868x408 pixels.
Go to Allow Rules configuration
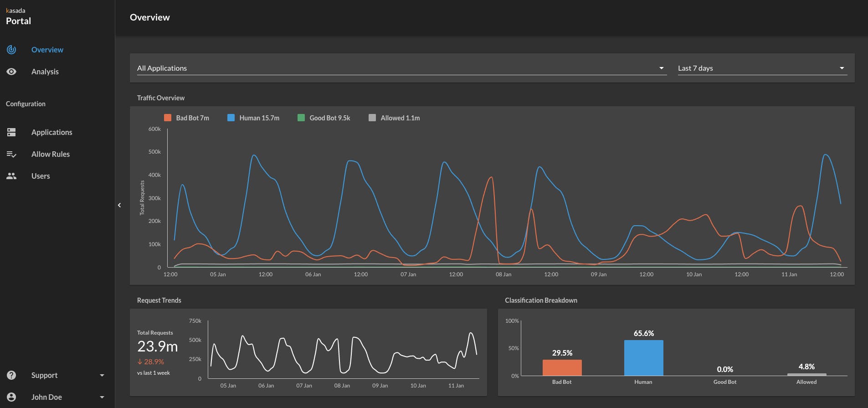[x=51, y=154]
